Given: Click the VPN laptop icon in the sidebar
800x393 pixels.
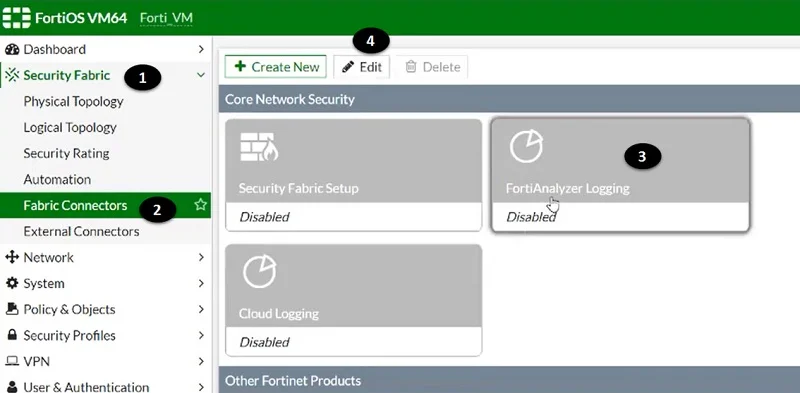Looking at the screenshot, I should pos(12,361).
